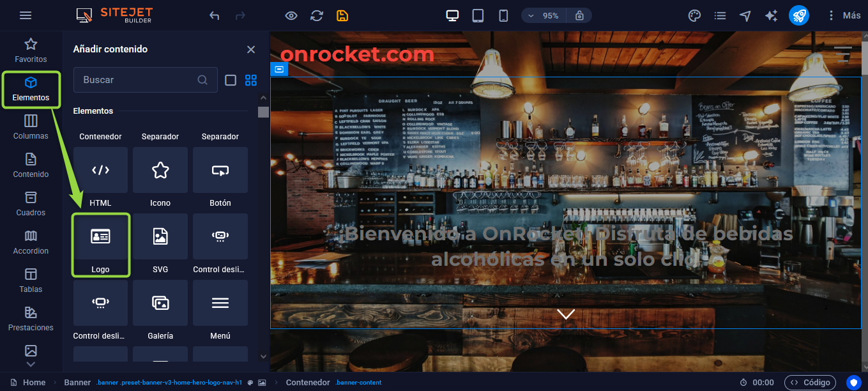Switch to desktop view

[x=452, y=15]
